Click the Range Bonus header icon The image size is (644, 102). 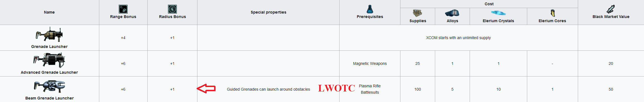point(123,9)
